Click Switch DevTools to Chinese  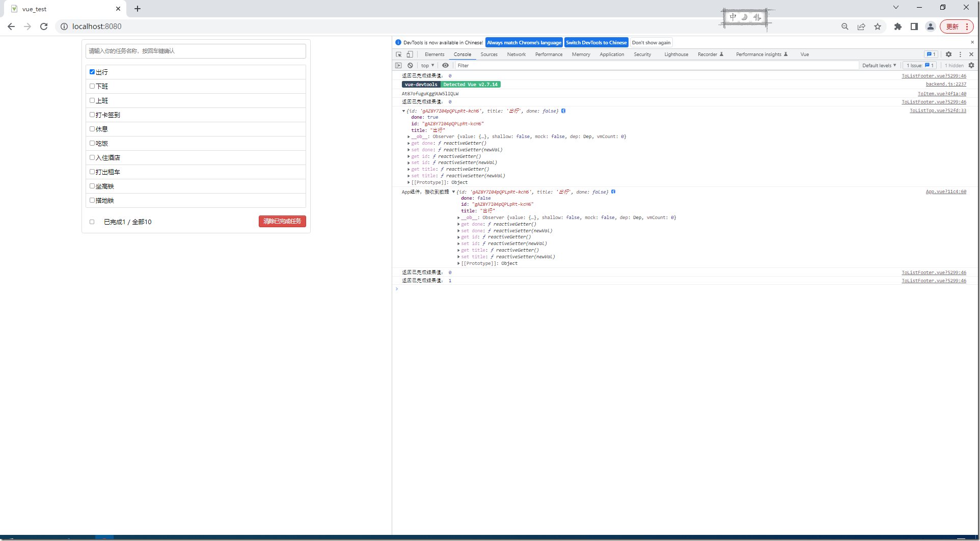[x=596, y=43]
